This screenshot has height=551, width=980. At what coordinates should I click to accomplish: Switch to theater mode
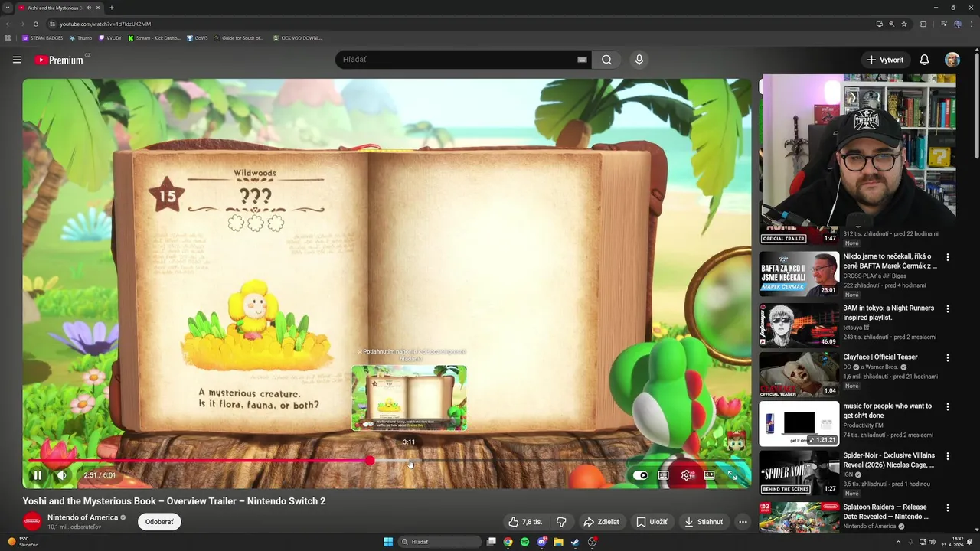point(710,475)
